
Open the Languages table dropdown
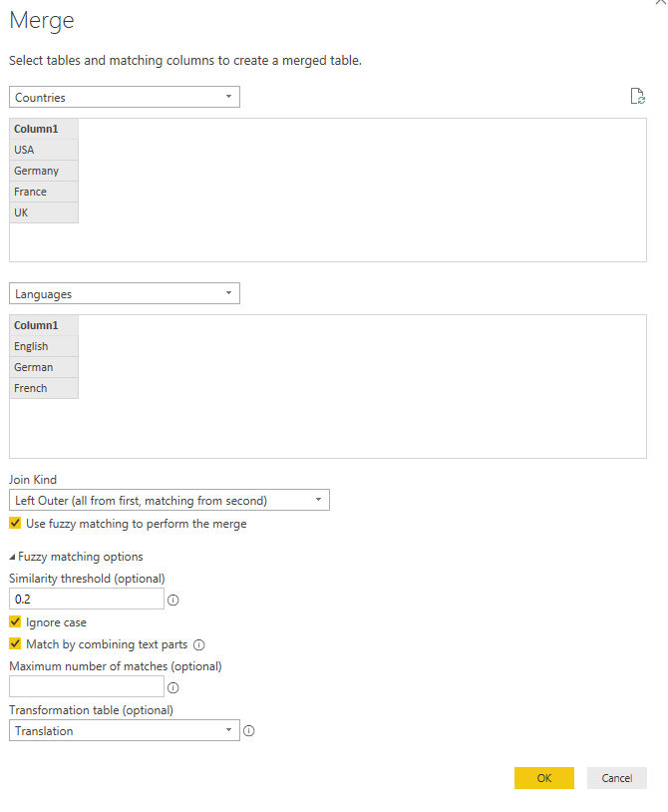coord(125,294)
